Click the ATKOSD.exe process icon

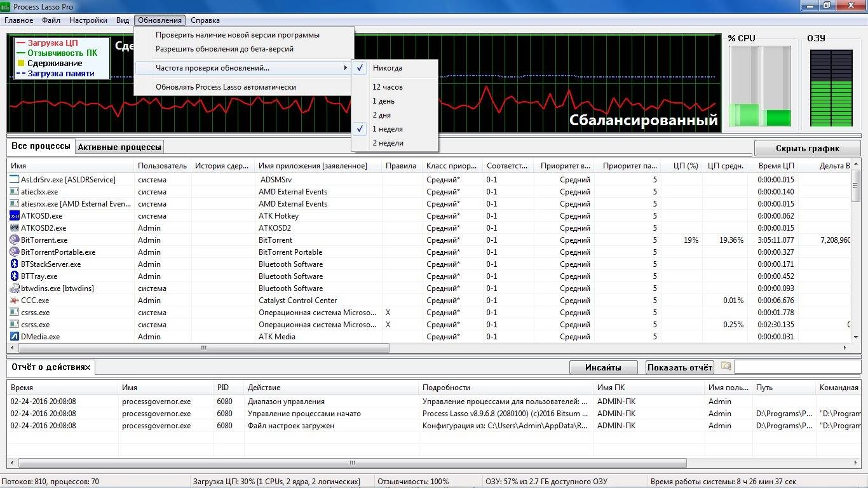(15, 216)
